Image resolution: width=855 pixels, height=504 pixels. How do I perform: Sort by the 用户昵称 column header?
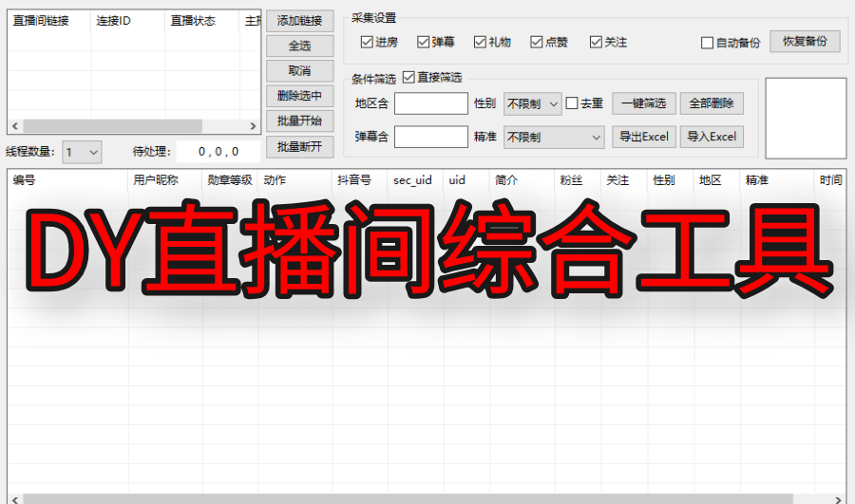156,180
